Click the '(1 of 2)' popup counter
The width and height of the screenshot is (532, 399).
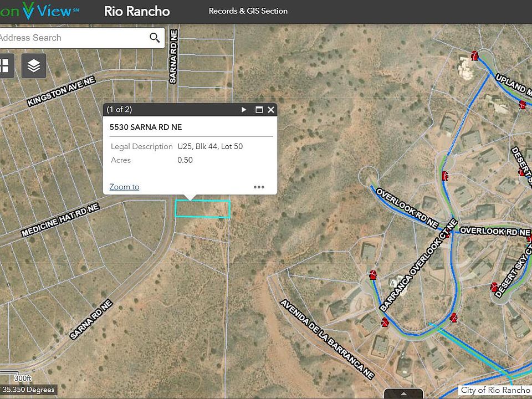pos(119,110)
